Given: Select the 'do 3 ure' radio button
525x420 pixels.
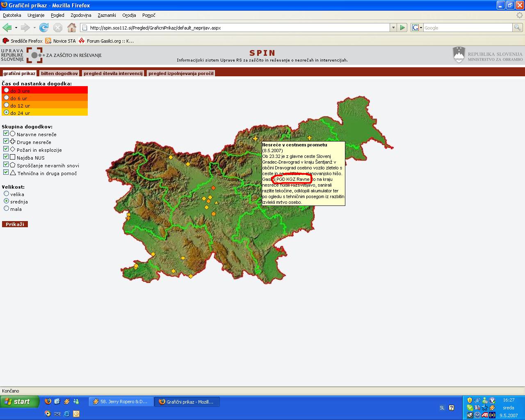Looking at the screenshot, I should point(6,90).
